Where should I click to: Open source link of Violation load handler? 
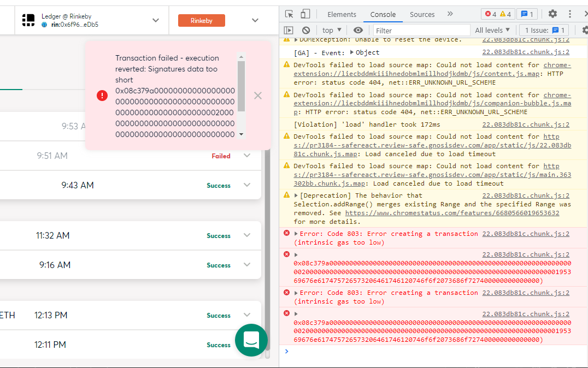(526, 124)
